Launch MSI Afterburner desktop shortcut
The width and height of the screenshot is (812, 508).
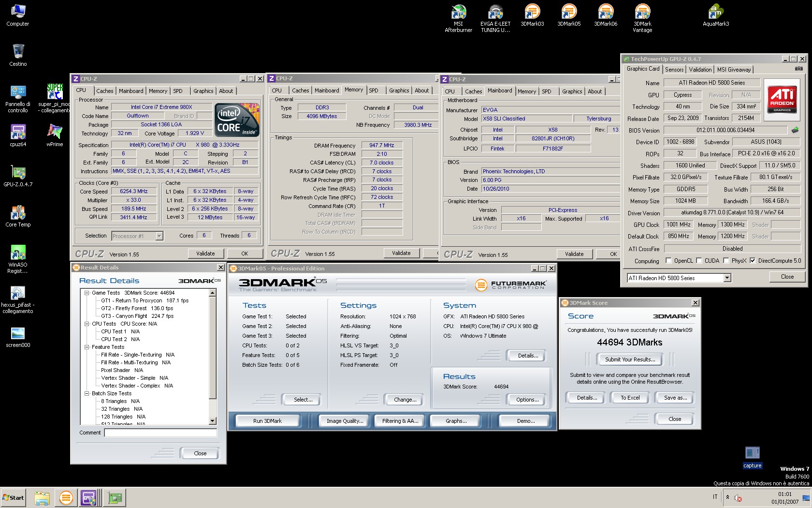458,18
